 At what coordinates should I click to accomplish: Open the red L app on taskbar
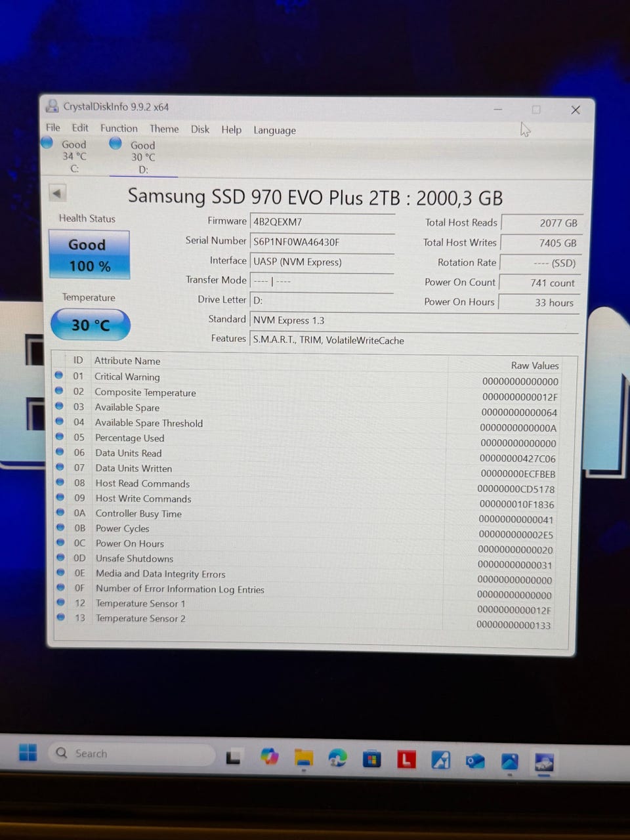(407, 760)
